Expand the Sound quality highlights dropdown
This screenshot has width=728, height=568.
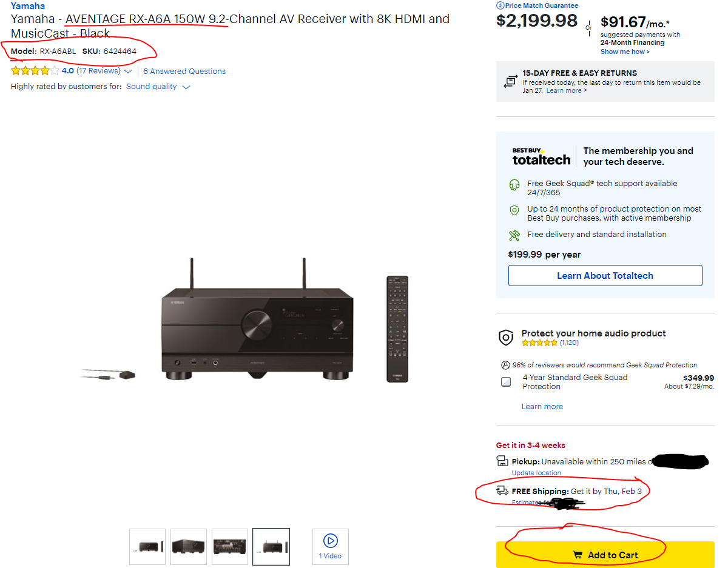(186, 87)
